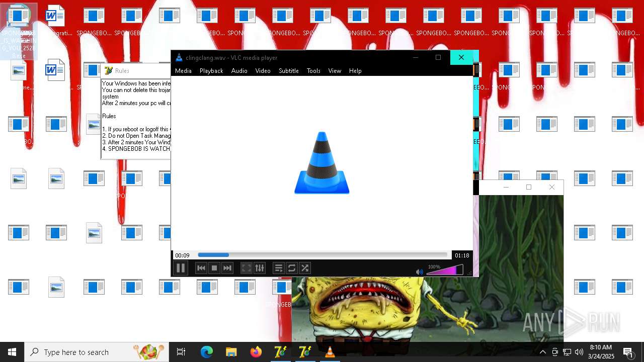Open the notification center icon

click(628, 352)
